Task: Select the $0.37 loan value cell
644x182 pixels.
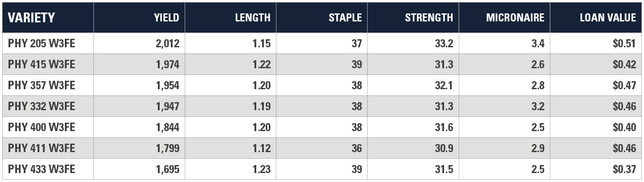Action: click(x=624, y=169)
